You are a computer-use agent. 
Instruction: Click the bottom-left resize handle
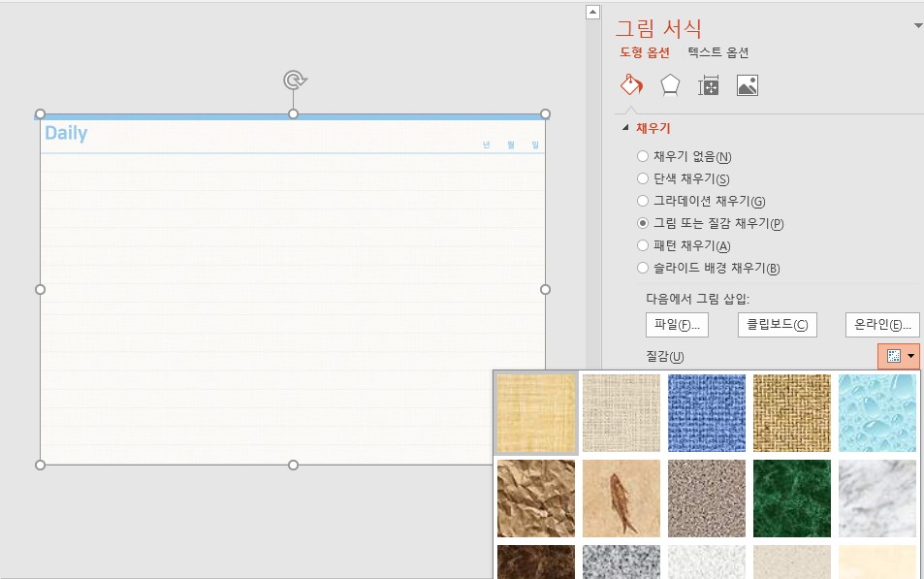(x=40, y=466)
